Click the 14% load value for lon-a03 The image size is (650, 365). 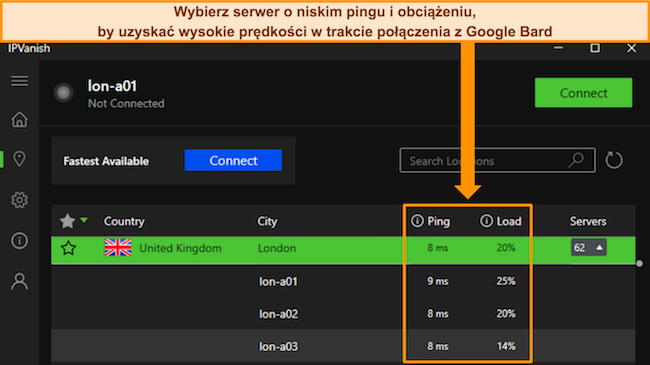tap(506, 346)
